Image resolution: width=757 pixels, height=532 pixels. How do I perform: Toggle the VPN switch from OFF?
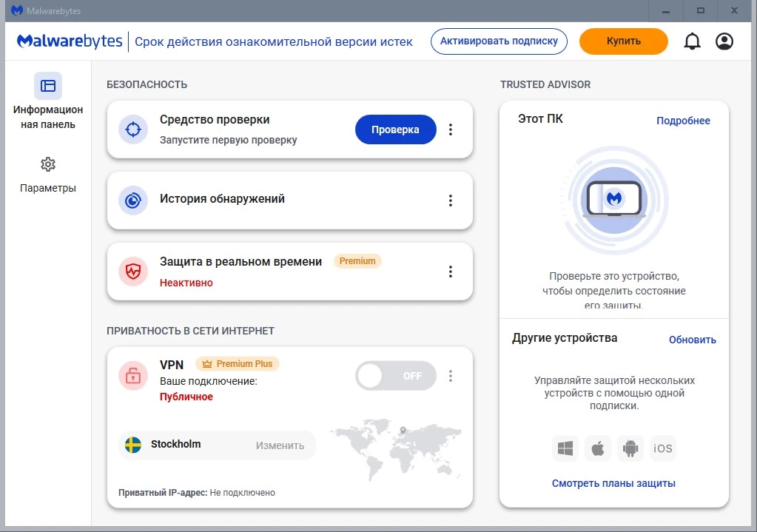coord(395,376)
